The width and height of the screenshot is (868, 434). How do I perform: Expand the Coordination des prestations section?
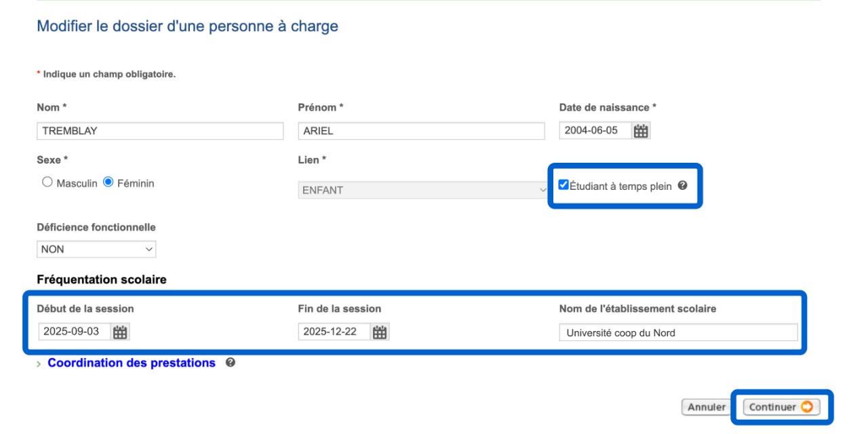click(39, 364)
